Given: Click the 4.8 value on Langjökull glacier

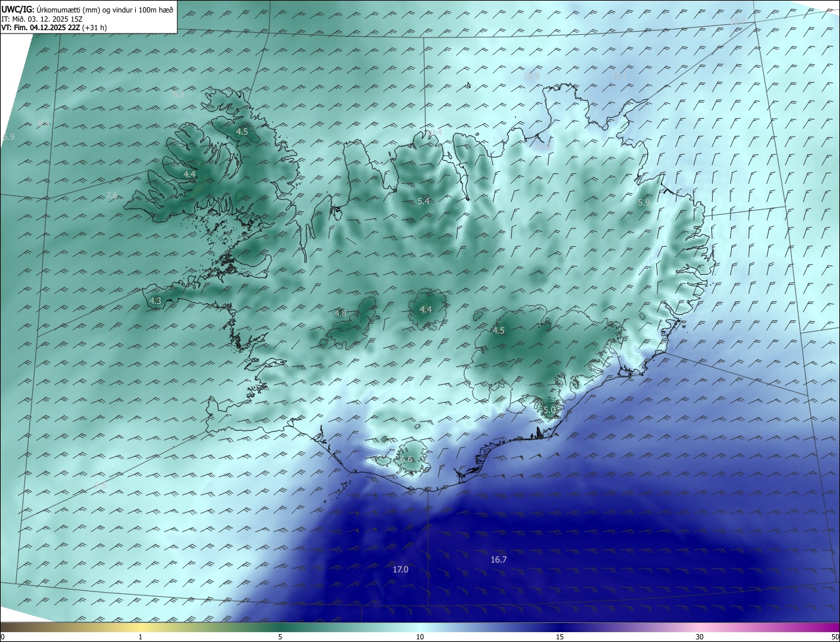Looking at the screenshot, I should (341, 313).
